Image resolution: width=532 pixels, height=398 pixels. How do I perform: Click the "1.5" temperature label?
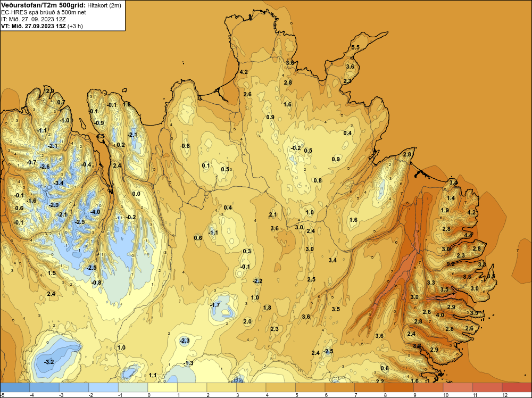pyautogui.click(x=52, y=273)
